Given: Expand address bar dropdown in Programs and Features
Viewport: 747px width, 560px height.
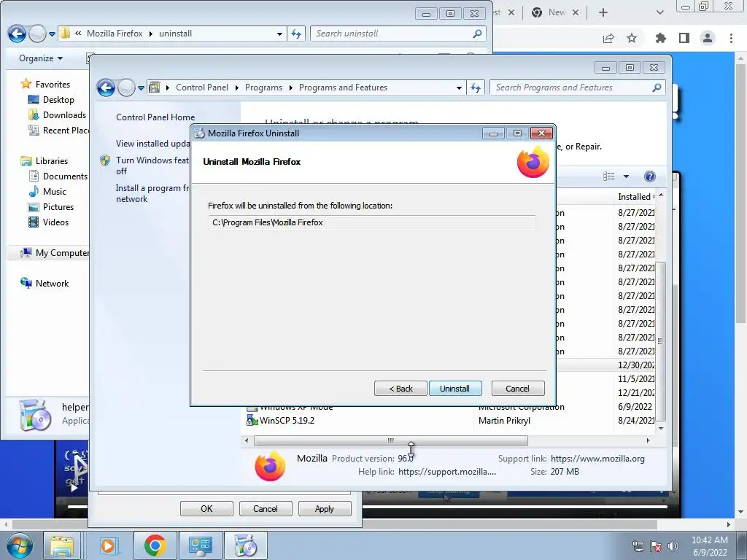Looking at the screenshot, I should pyautogui.click(x=459, y=88).
